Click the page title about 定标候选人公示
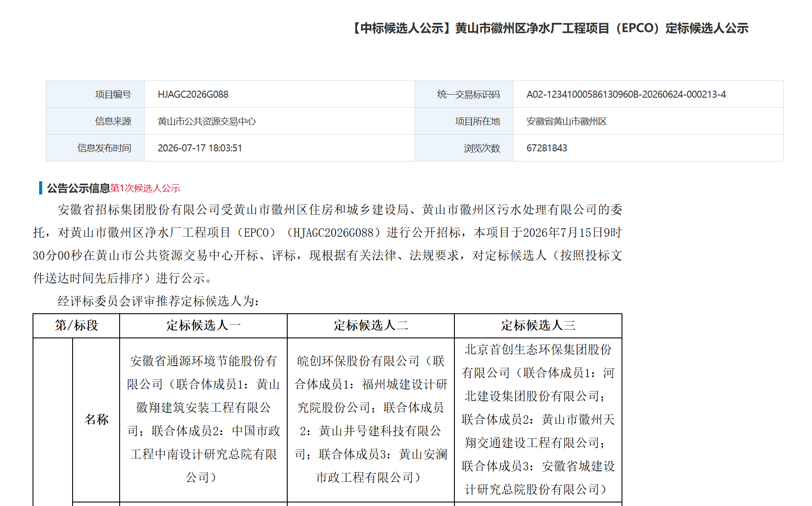Screen dimensions: 812x506 [549, 28]
